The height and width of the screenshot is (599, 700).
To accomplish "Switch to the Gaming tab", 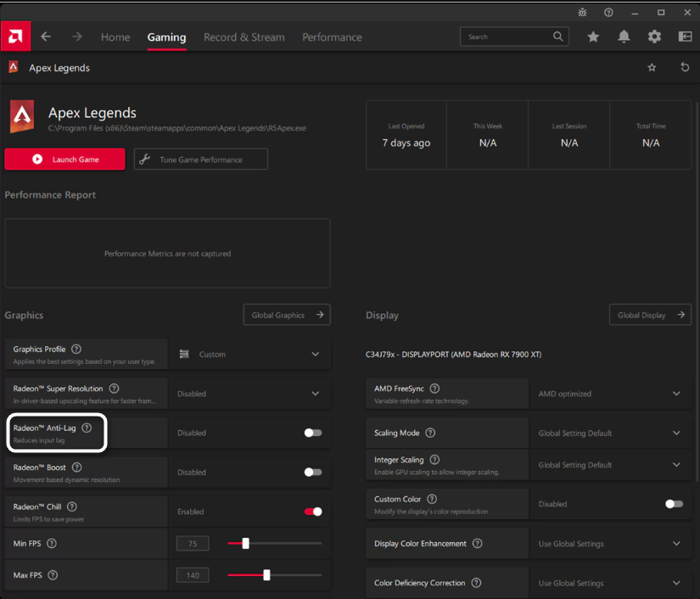I will [166, 37].
